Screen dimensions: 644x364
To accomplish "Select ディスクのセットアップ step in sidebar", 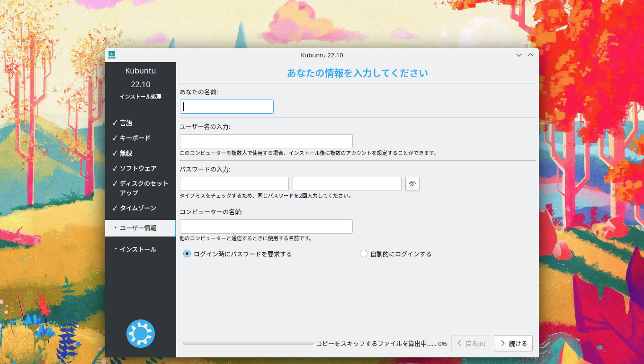I will pyautogui.click(x=144, y=188).
